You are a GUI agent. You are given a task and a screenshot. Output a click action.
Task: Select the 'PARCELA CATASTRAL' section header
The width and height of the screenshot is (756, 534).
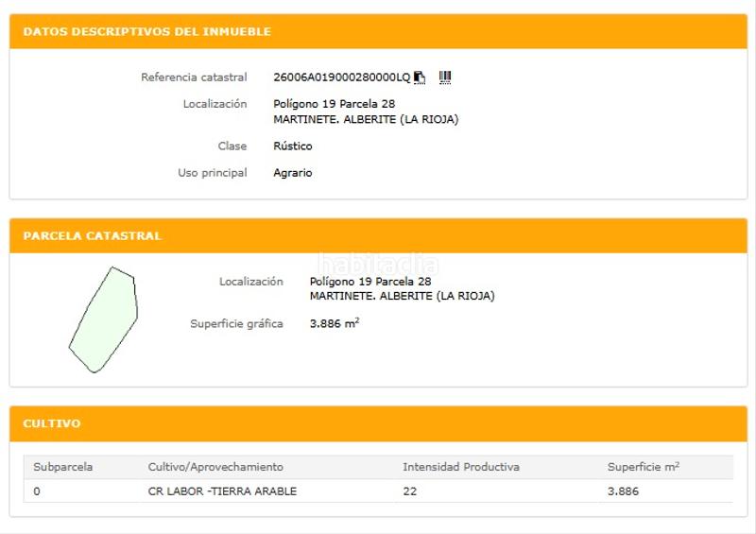tap(92, 235)
